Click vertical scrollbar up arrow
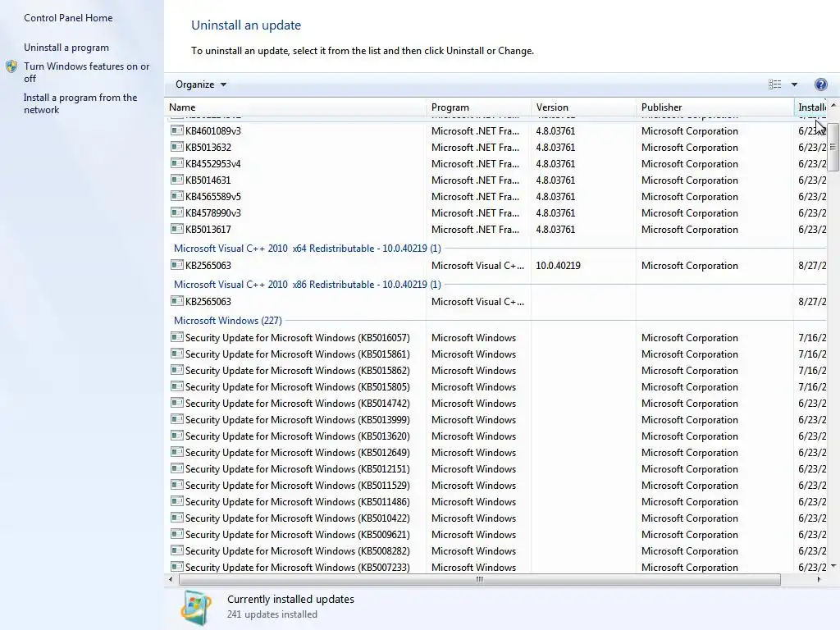This screenshot has height=630, width=840. coord(833,106)
